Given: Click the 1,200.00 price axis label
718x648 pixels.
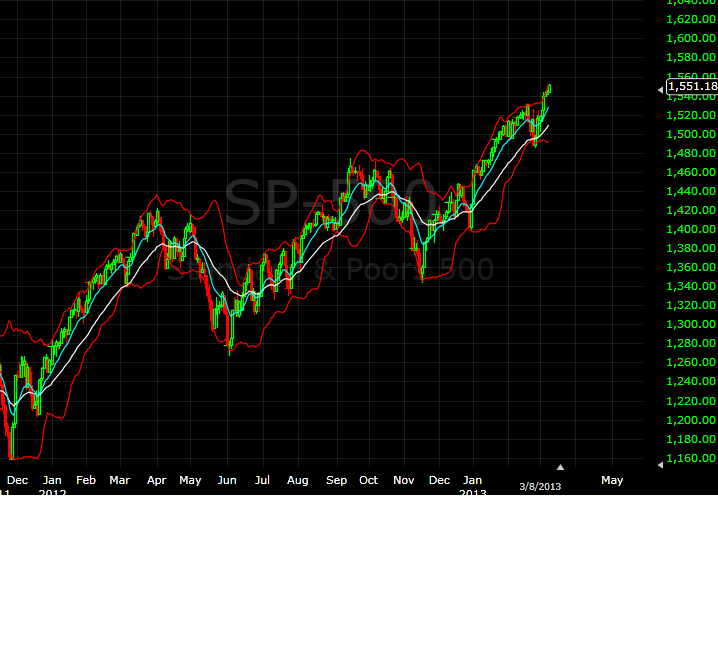Looking at the screenshot, I should [x=691, y=420].
